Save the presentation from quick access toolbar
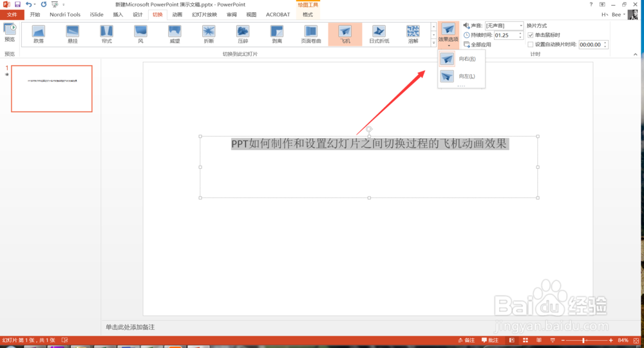 tap(17, 4)
